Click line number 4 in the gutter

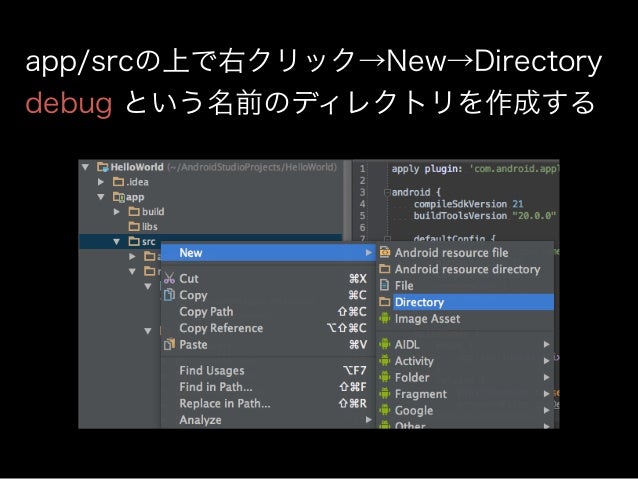click(362, 204)
